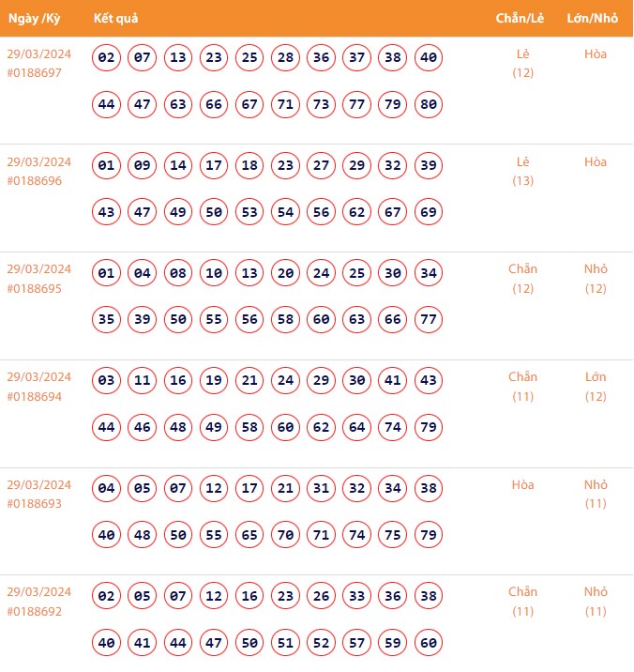The height and width of the screenshot is (672, 634).
Task: Open draw number #0188696
Action: (34, 181)
